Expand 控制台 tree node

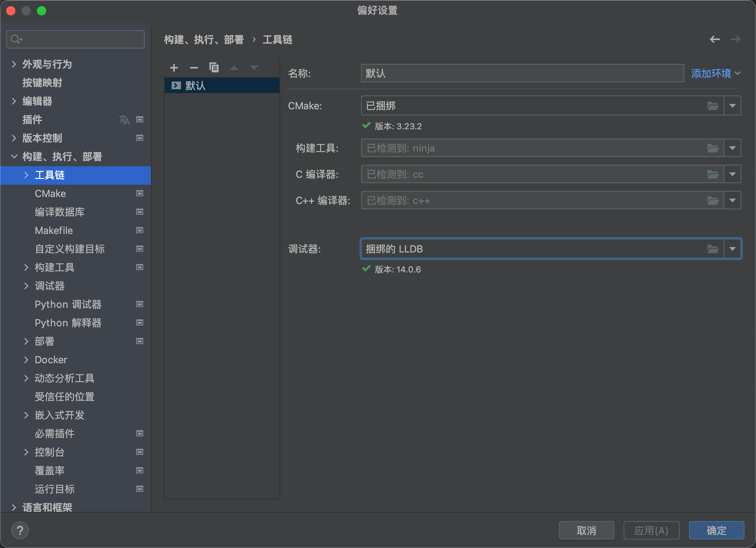click(x=27, y=452)
